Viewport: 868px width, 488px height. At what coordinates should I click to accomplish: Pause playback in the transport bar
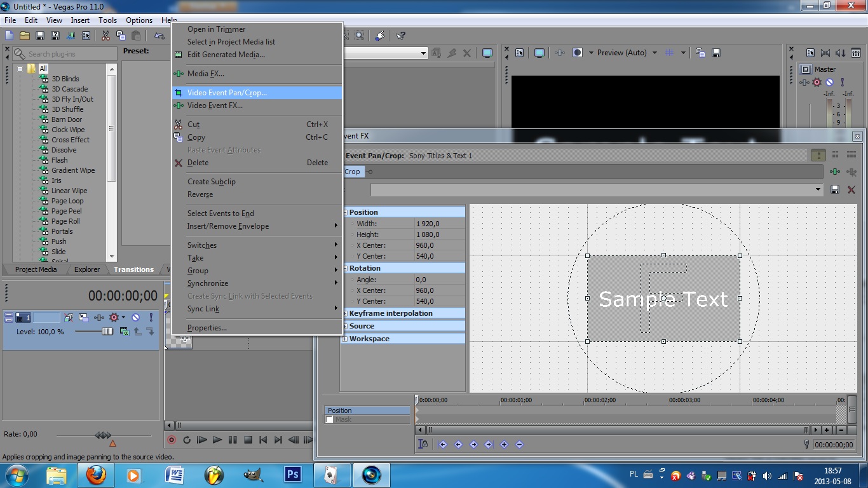click(233, 440)
